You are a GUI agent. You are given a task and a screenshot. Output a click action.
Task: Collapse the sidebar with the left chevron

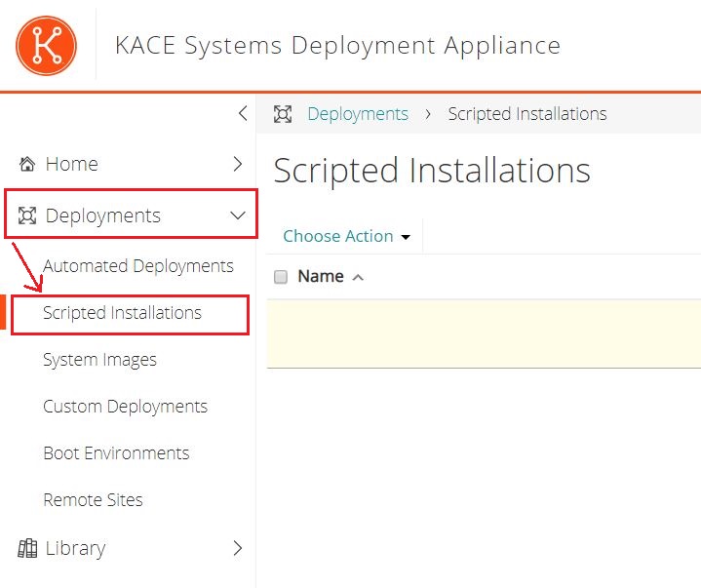pos(243,113)
